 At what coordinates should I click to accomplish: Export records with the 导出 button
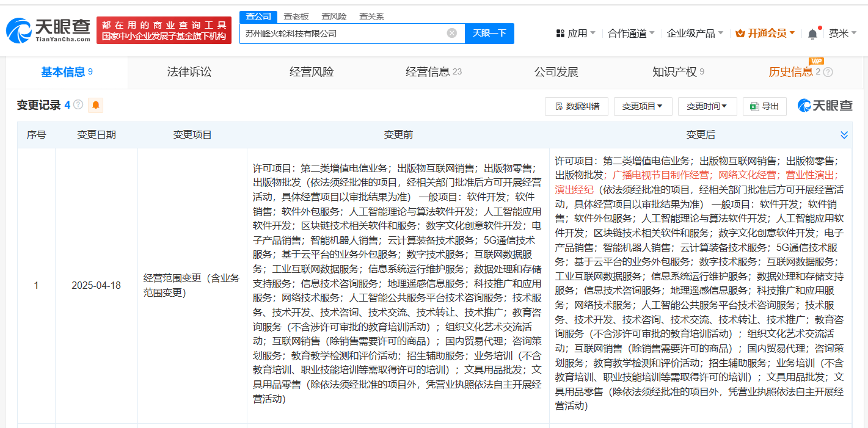764,106
